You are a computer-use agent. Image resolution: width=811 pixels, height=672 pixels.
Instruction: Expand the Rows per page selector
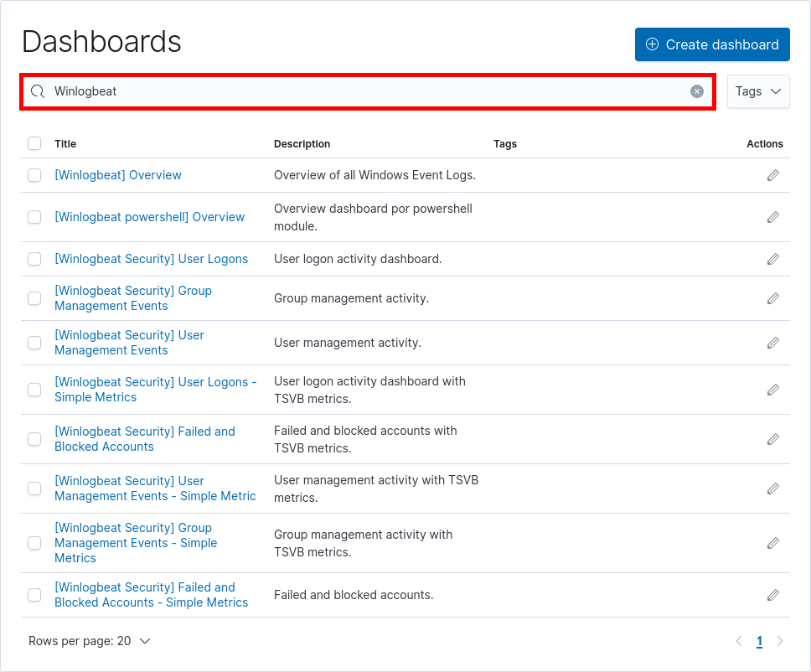90,640
